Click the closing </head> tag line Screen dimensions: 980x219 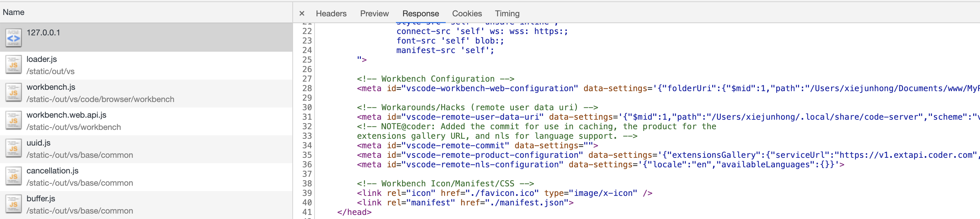point(354,212)
